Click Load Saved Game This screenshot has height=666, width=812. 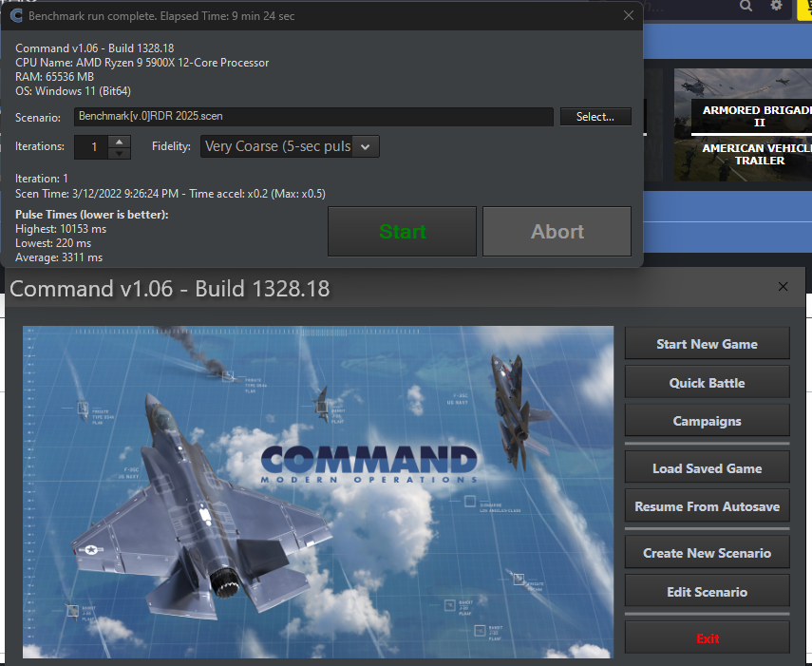click(x=707, y=468)
